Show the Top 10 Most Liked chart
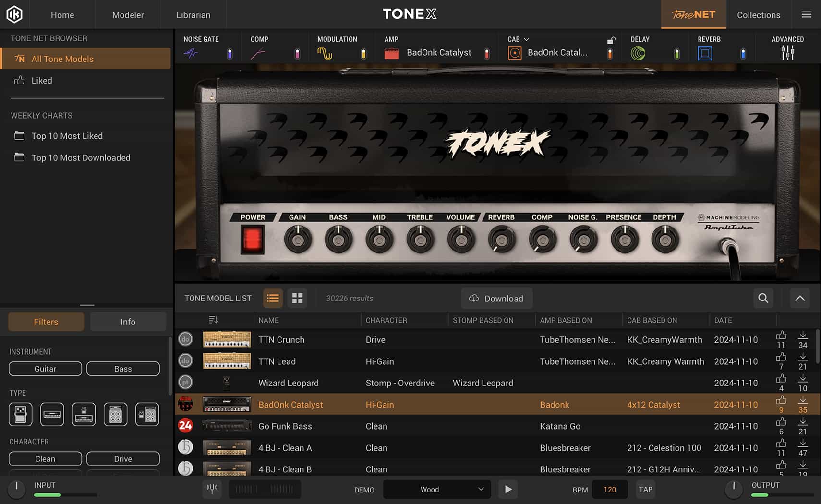The image size is (821, 504). tap(67, 136)
